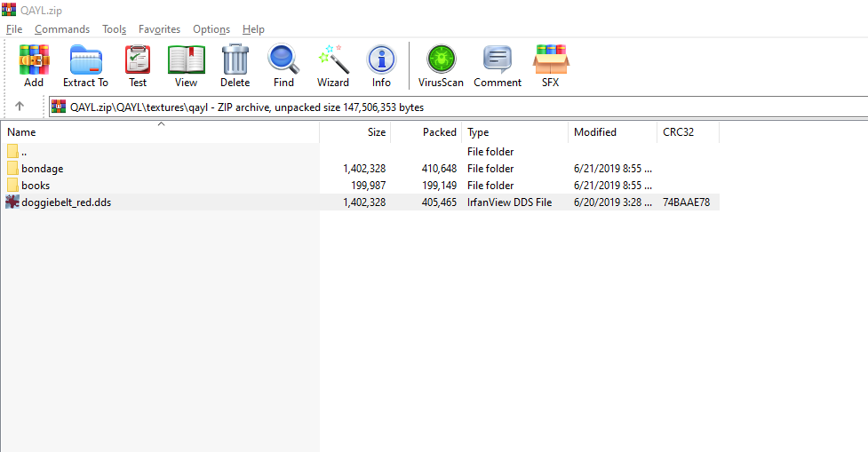Sort by the CRC32 column header
Screen dimensions: 868x452
coord(688,132)
